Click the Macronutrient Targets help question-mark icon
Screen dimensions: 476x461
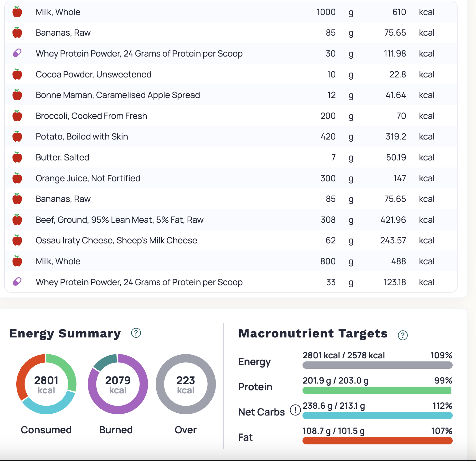(403, 335)
